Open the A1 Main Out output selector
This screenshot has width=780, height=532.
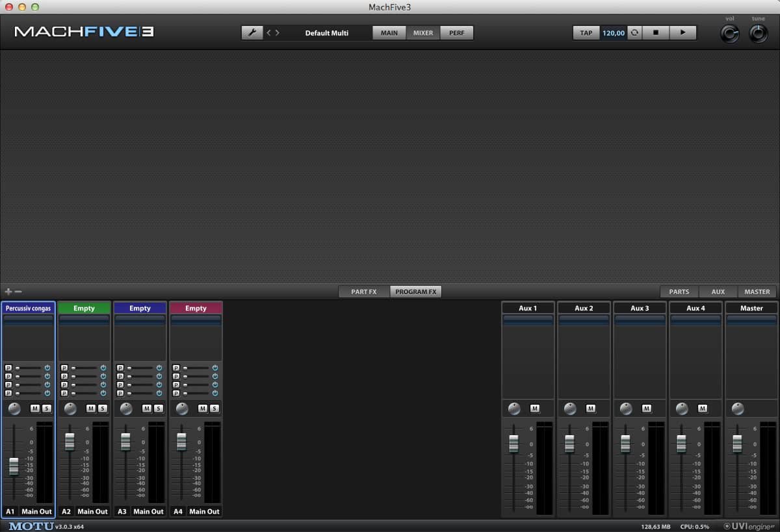point(36,511)
